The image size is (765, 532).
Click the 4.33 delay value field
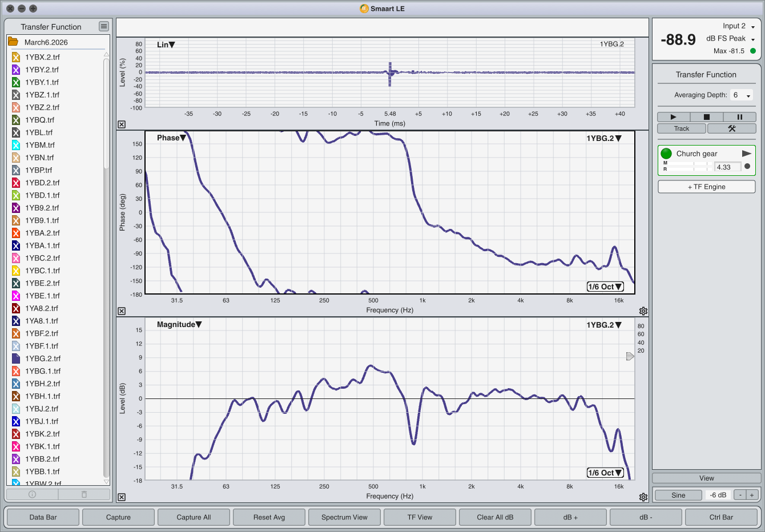tap(728, 167)
